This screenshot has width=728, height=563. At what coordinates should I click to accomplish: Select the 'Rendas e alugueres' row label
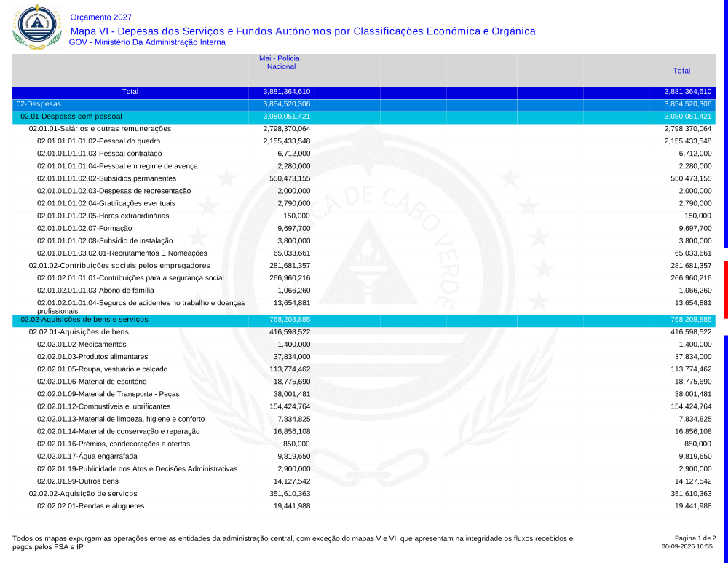(x=90, y=506)
